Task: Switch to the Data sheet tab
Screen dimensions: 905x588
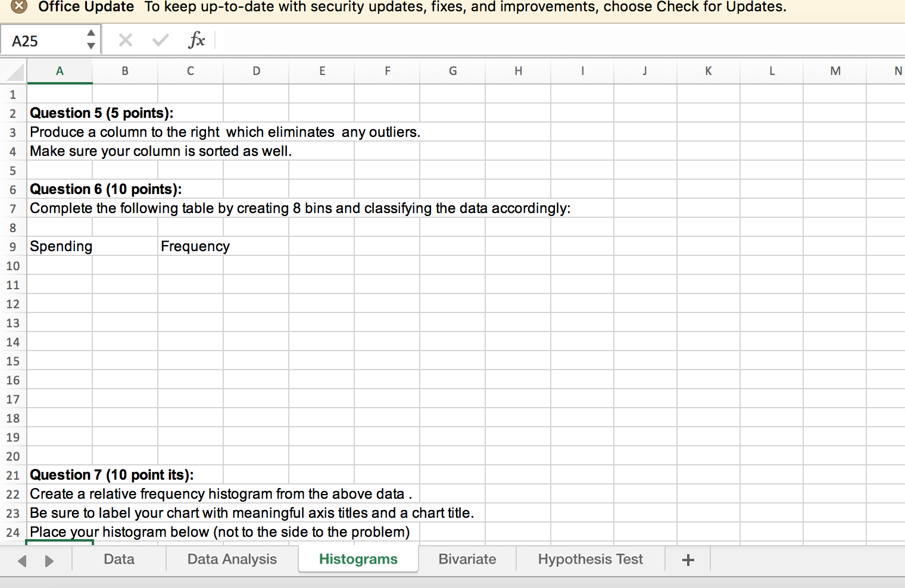Action: [x=118, y=559]
